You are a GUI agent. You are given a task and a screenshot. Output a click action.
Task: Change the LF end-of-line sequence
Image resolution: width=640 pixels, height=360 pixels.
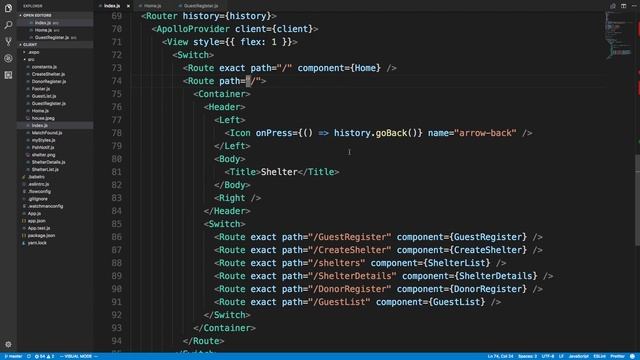(561, 356)
